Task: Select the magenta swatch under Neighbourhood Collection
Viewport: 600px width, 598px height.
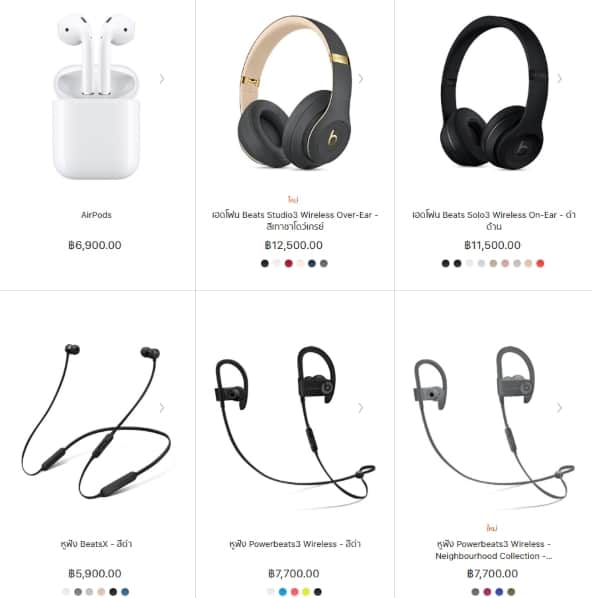Action: (487, 591)
